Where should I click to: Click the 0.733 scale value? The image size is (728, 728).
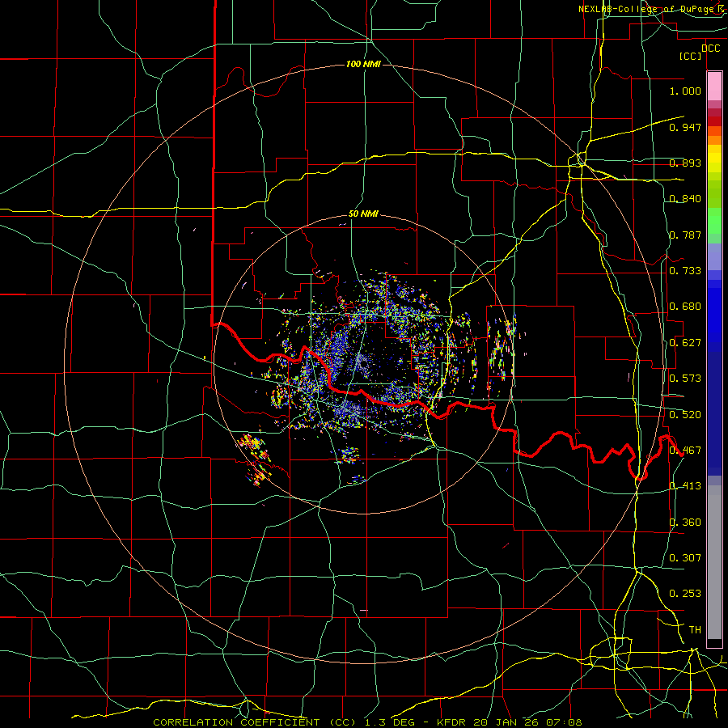coord(685,271)
